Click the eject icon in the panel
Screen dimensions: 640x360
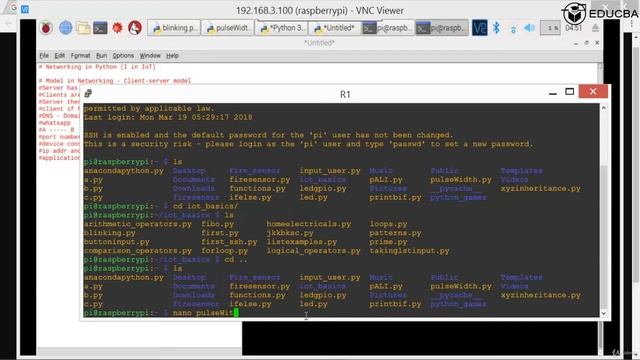click(x=595, y=28)
